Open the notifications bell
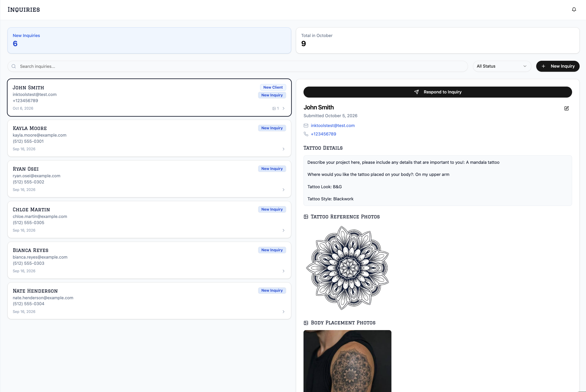The image size is (586, 392). (x=574, y=10)
